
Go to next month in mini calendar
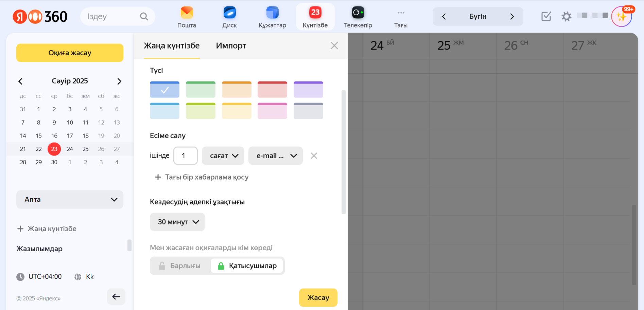(119, 81)
